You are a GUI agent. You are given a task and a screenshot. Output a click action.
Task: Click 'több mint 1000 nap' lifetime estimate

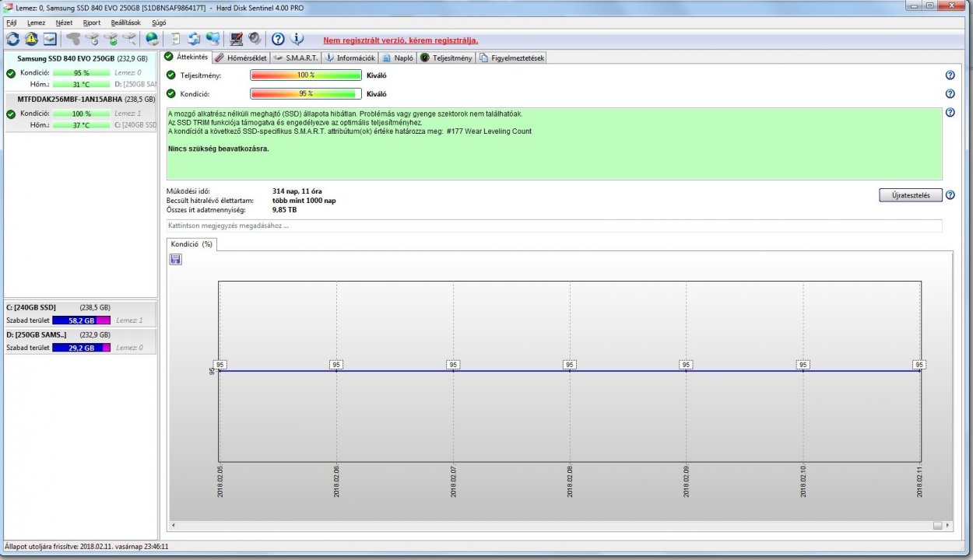tap(304, 201)
